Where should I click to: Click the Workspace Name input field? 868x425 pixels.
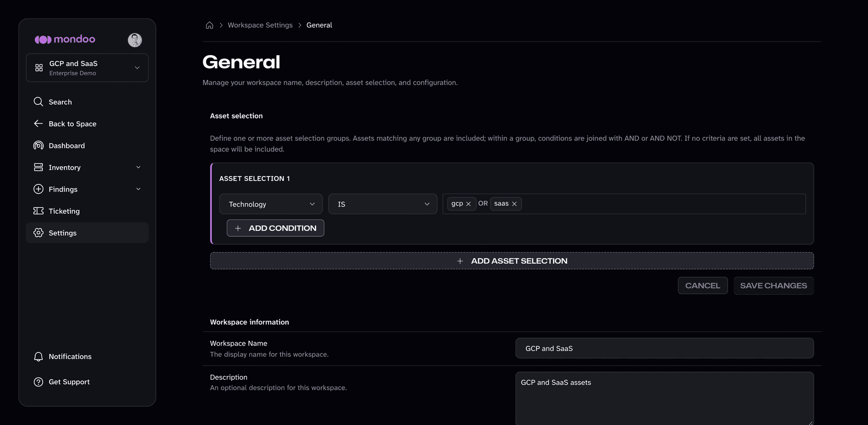click(665, 348)
